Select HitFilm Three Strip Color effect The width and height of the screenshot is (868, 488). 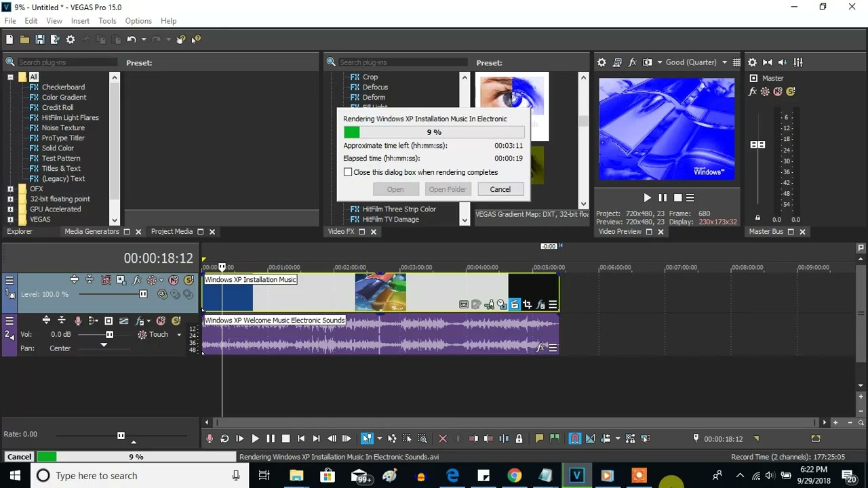(399, 209)
